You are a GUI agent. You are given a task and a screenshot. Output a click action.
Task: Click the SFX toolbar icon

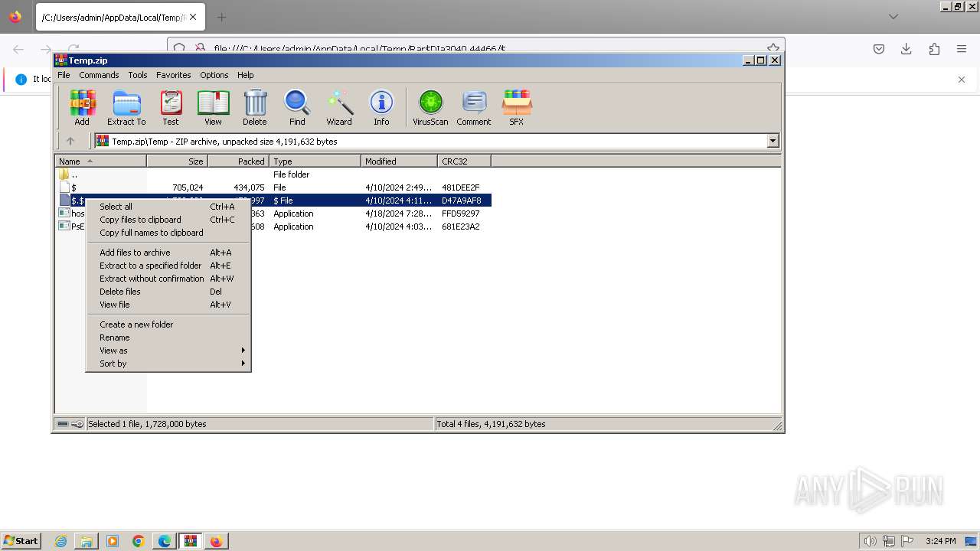(517, 107)
